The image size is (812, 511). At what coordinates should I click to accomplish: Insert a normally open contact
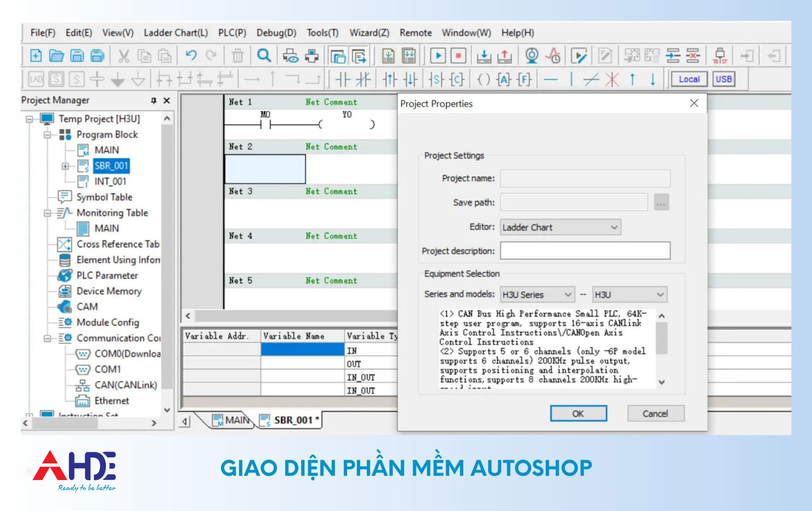pyautogui.click(x=343, y=80)
